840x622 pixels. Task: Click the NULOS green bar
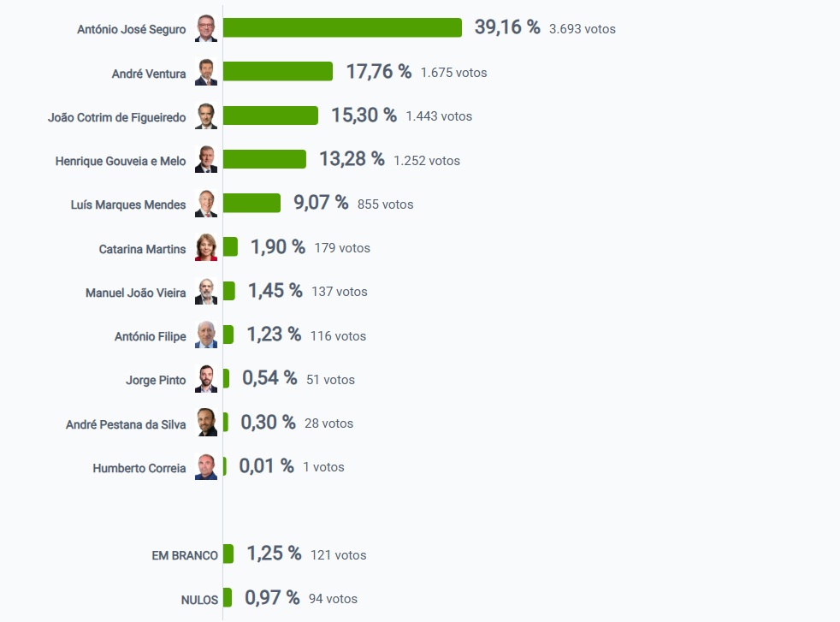(228, 598)
